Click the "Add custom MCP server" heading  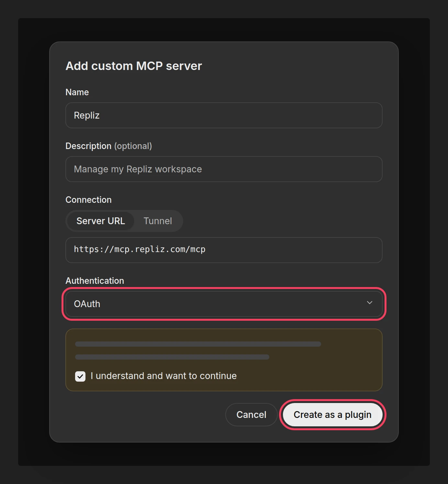[x=134, y=66]
